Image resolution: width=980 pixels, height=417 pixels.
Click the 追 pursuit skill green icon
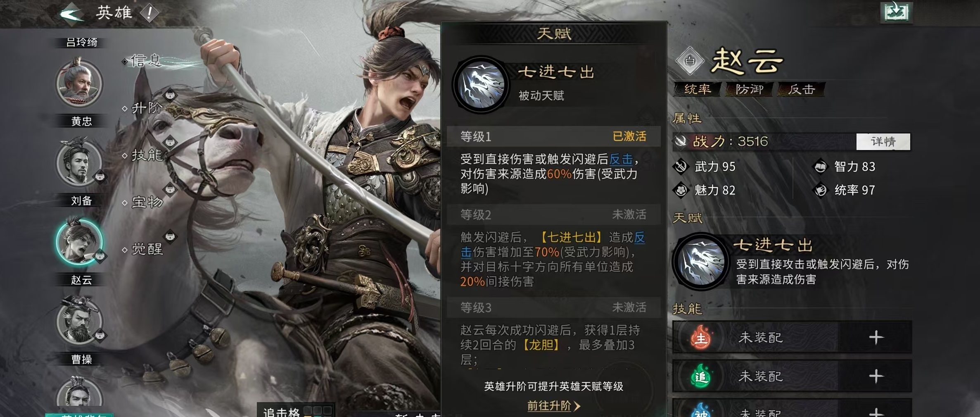(x=701, y=376)
